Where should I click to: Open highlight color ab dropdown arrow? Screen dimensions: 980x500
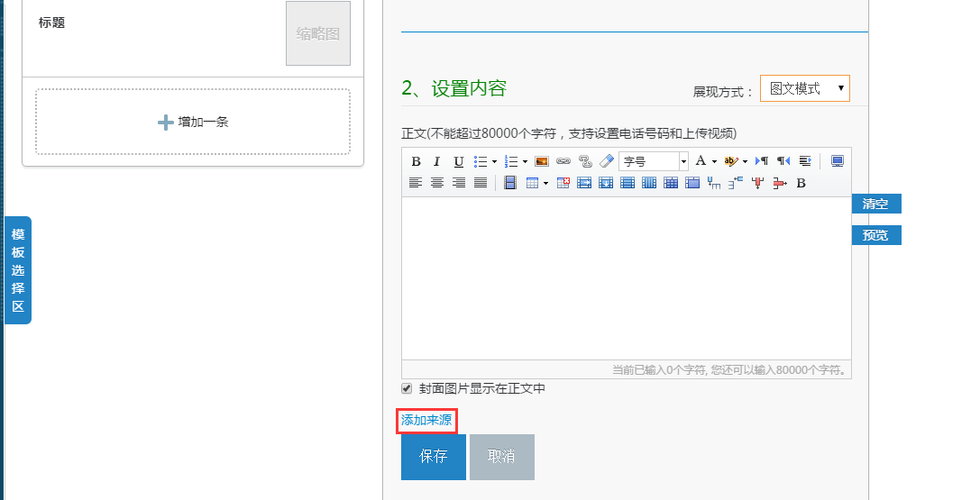(x=745, y=161)
